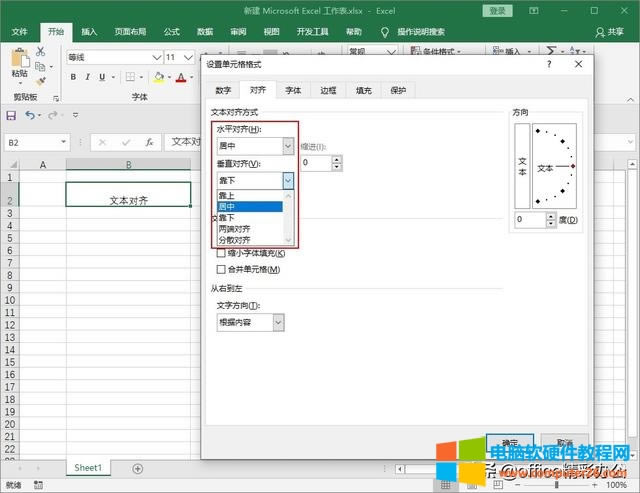Click the Undo arrow icon

point(31,116)
